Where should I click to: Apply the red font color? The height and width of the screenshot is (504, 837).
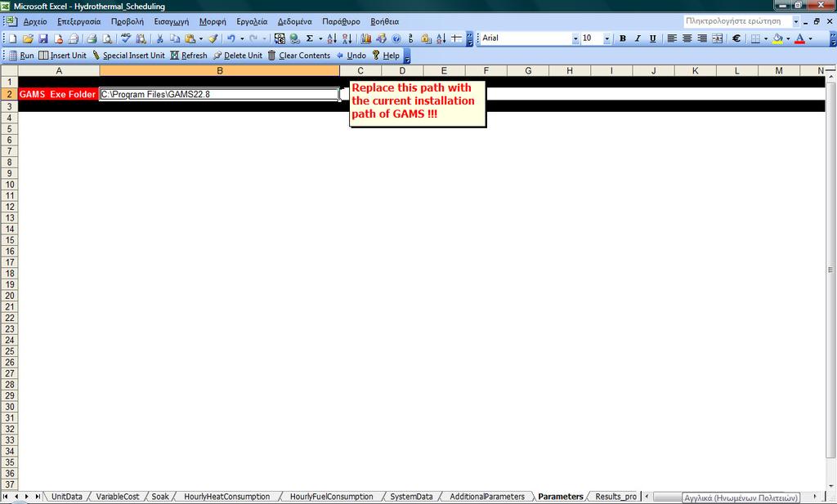tap(799, 38)
